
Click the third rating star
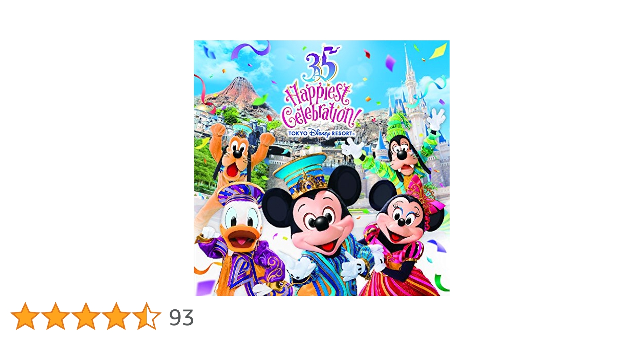(86, 316)
